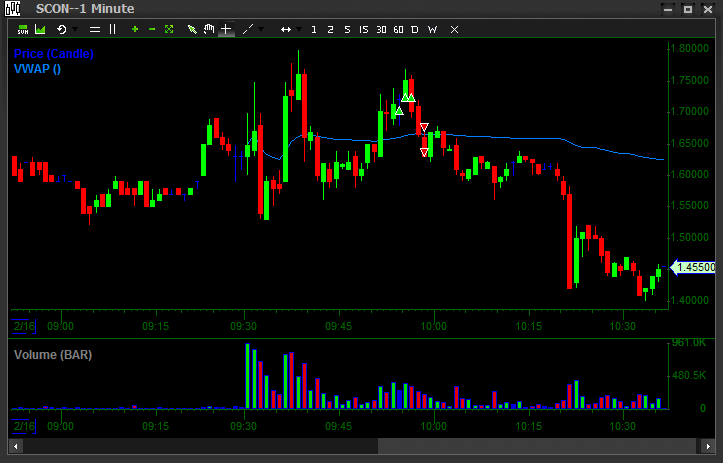723x463 pixels.
Task: Expand dropdown next to double-arrow icon
Action: (x=299, y=29)
